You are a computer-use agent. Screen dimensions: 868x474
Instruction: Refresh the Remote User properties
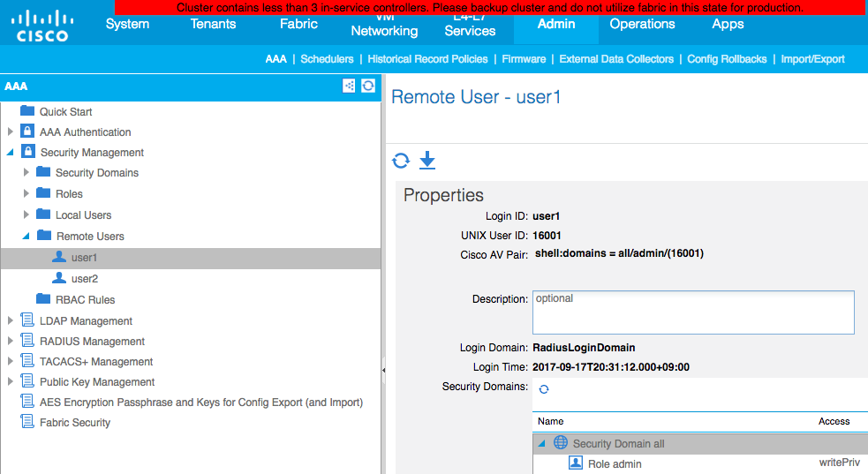(x=401, y=161)
